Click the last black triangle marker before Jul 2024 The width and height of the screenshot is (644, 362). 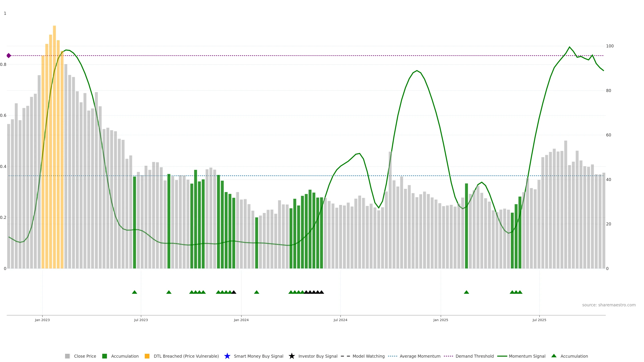pos(321,292)
